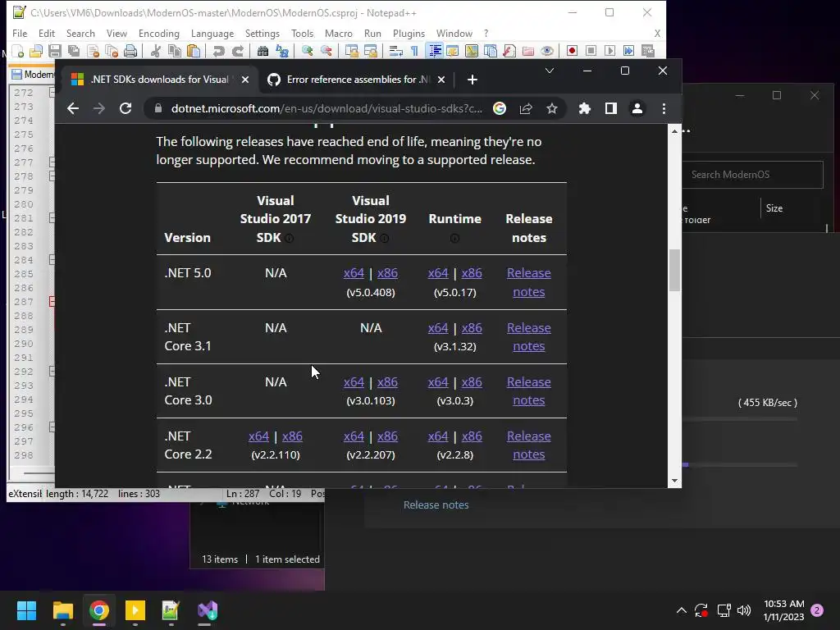Click Zoom In magnifier icon

click(x=307, y=51)
